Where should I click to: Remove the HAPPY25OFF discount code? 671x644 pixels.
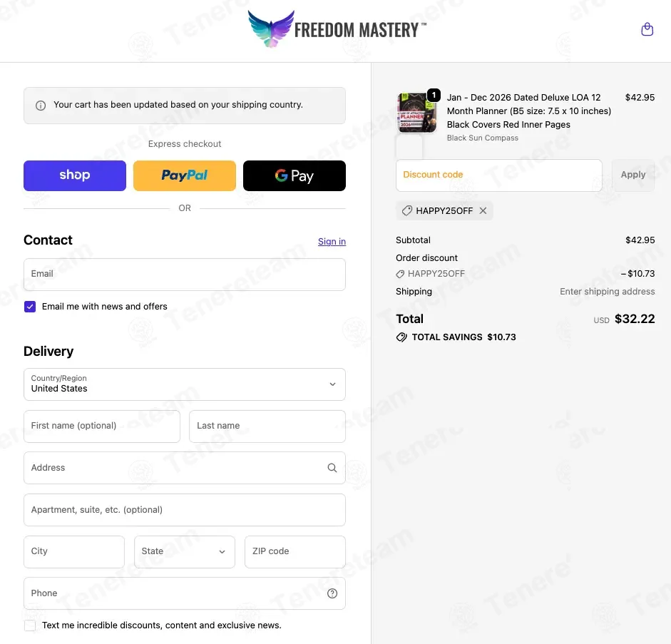483,211
